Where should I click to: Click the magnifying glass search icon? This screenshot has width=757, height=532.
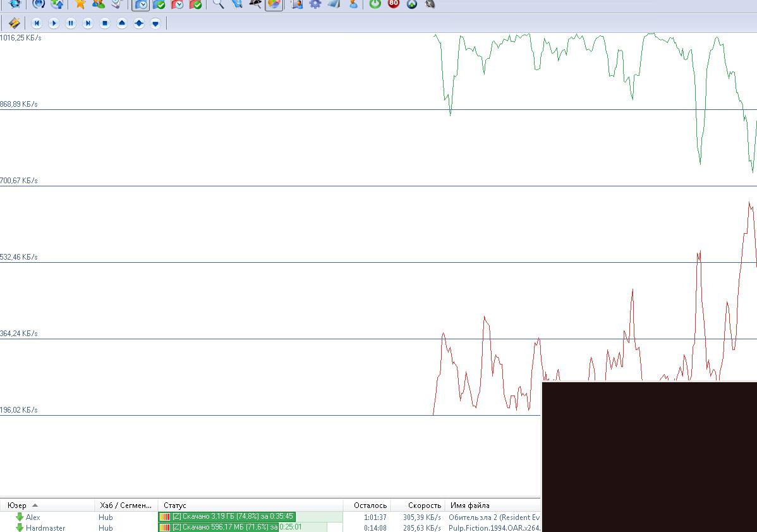(x=218, y=4)
